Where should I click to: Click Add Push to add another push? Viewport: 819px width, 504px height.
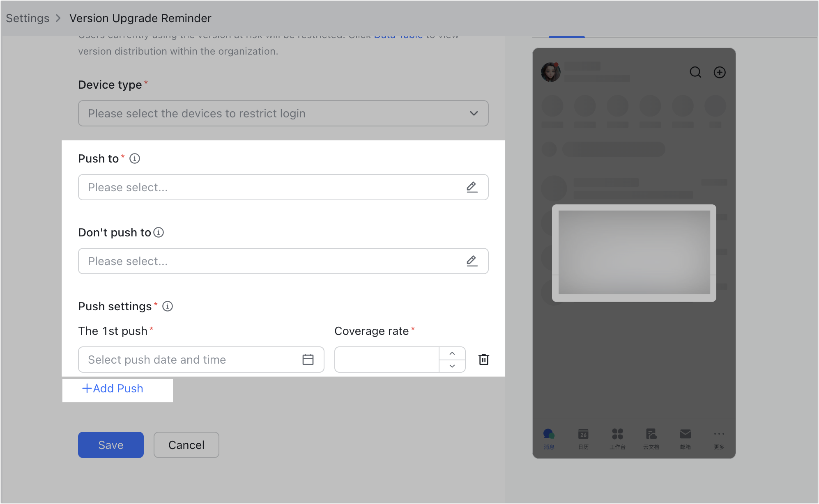pyautogui.click(x=112, y=388)
